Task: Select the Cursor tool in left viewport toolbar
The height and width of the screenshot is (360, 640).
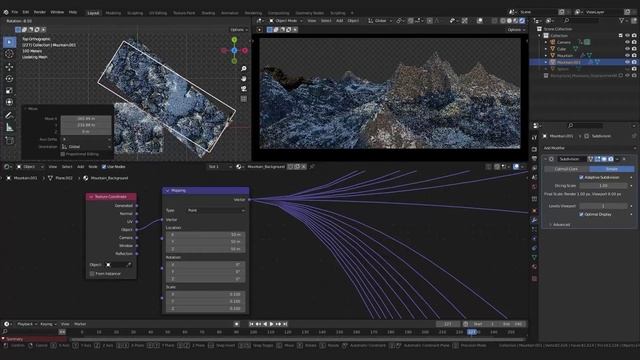Action: [x=9, y=54]
